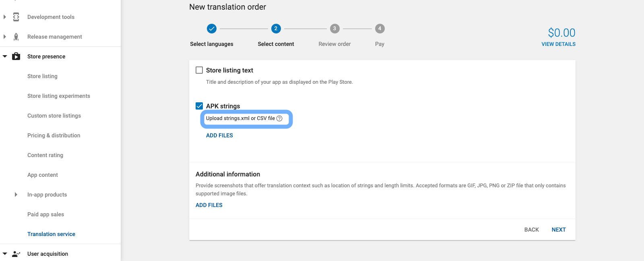
Task: Click help icon beside Upload strings.xml
Action: 279,118
